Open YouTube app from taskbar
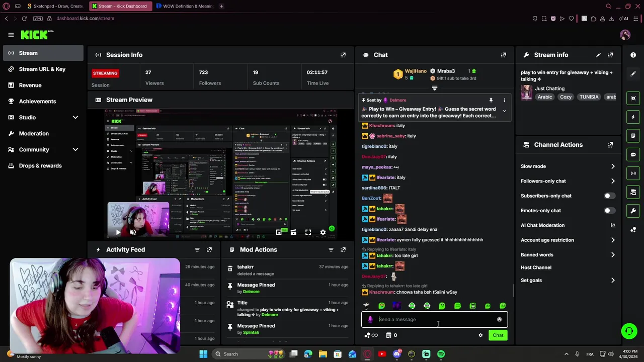This screenshot has height=362, width=644. (x=382, y=354)
